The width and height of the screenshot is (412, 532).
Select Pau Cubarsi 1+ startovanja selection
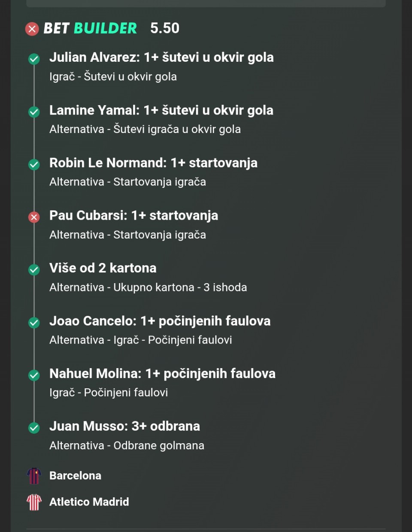[x=133, y=215]
